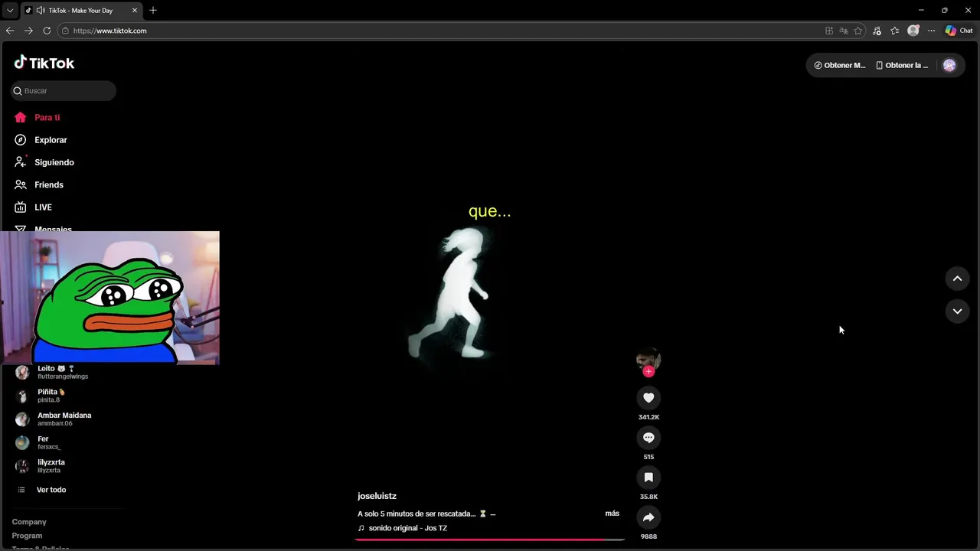Open the Siguiendo feed
Screen dimensions: 980x551
(x=44, y=162)
